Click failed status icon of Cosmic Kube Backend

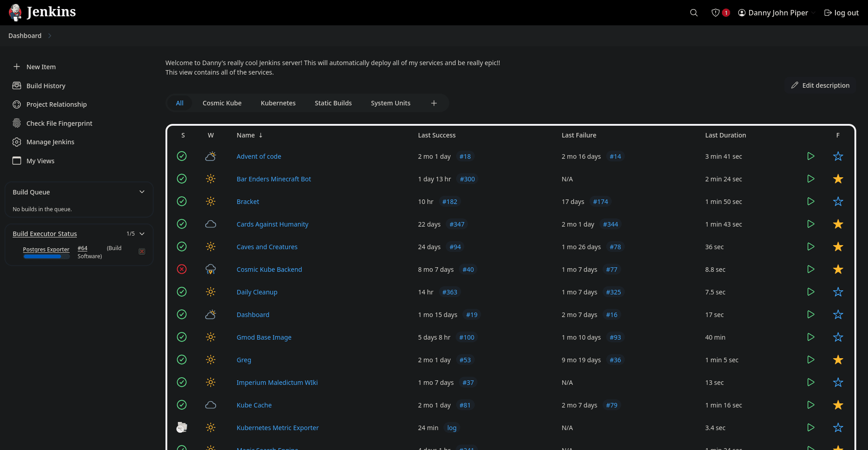coord(182,269)
